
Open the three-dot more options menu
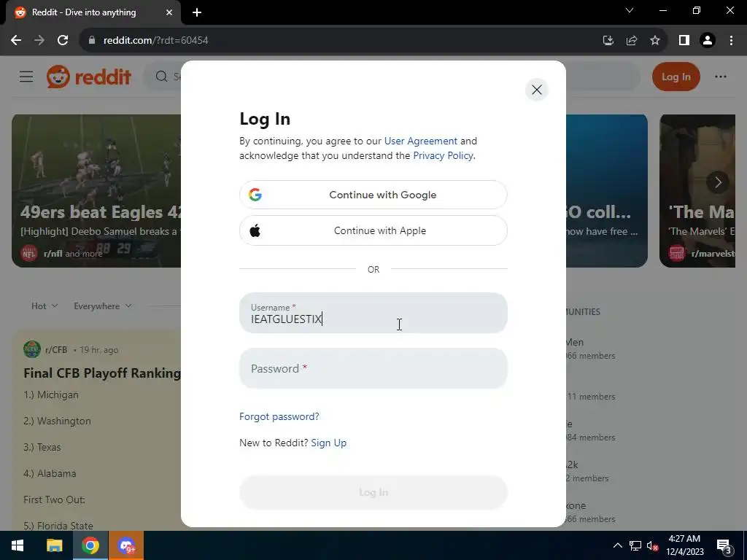(720, 77)
